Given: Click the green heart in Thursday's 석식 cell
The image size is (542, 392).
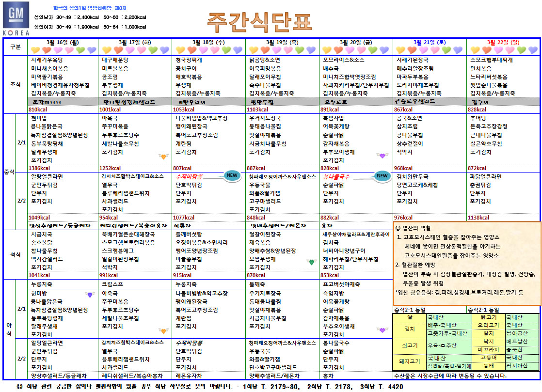Looking at the screenshot, I should click(x=311, y=262).
